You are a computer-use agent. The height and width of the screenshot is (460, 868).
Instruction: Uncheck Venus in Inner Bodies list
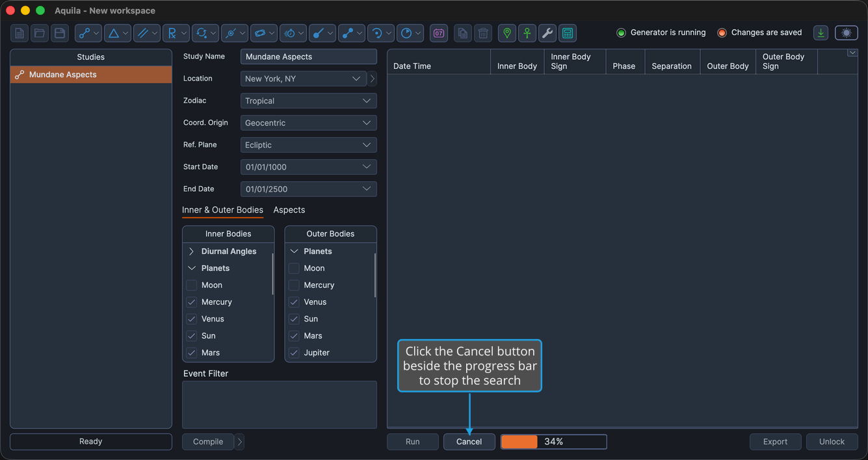click(x=191, y=319)
